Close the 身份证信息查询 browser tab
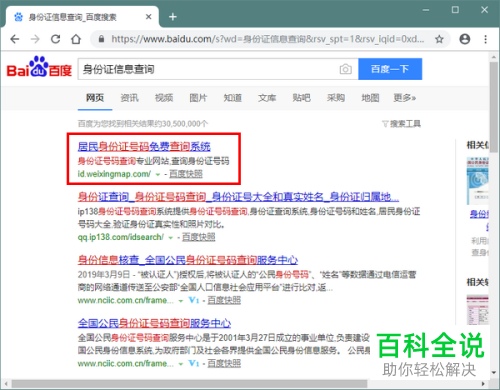Screen dimensions: 500x390 pos(149,17)
